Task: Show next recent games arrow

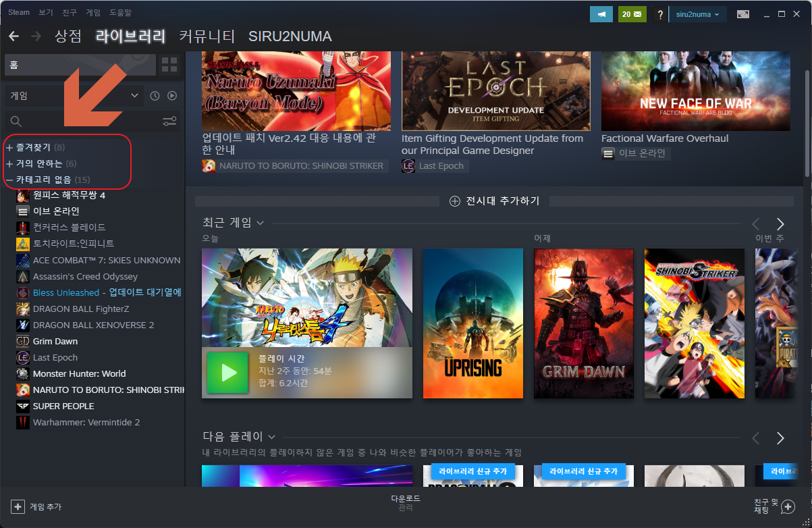Action: coord(780,223)
